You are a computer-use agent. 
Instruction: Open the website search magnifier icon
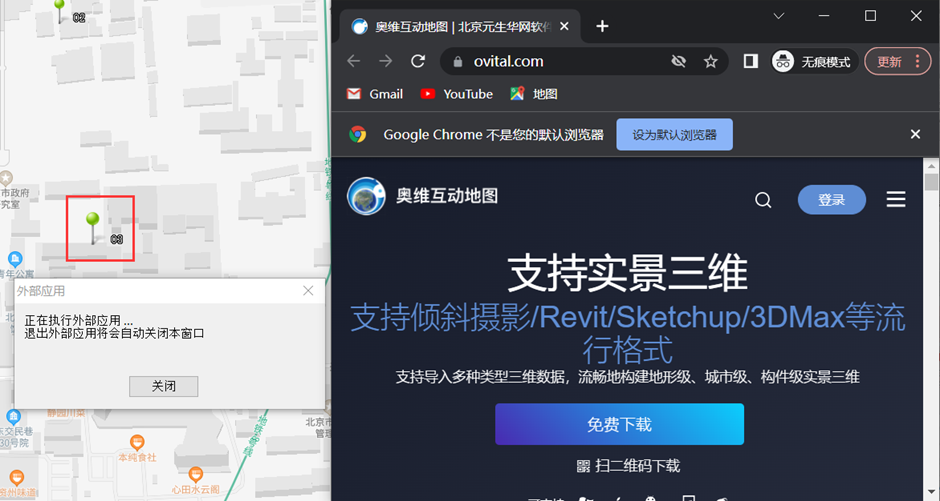click(763, 200)
